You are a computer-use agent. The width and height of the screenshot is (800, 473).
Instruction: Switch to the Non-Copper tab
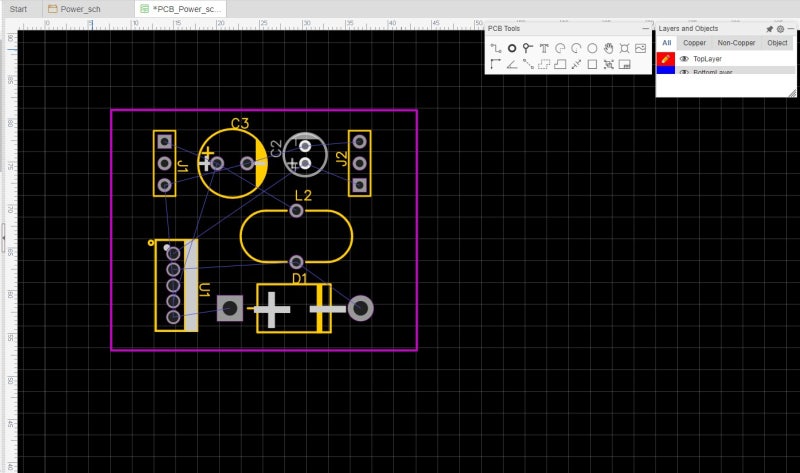pyautogui.click(x=736, y=43)
